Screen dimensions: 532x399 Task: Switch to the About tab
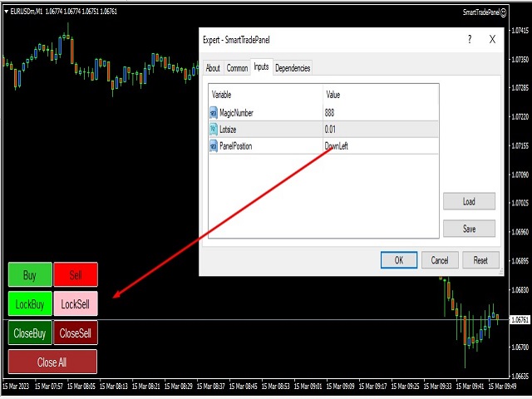click(x=213, y=68)
